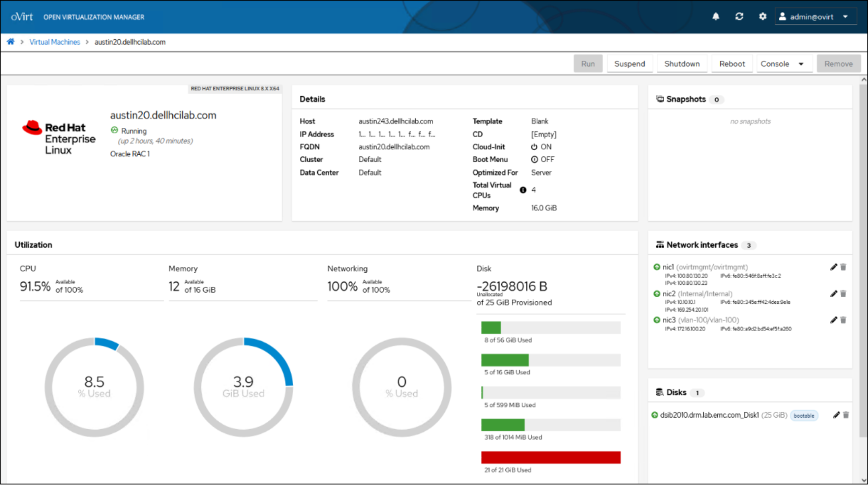Click the Red Hat Enterprise Linux logo
Viewport: 868px width, 485px height.
click(59, 138)
